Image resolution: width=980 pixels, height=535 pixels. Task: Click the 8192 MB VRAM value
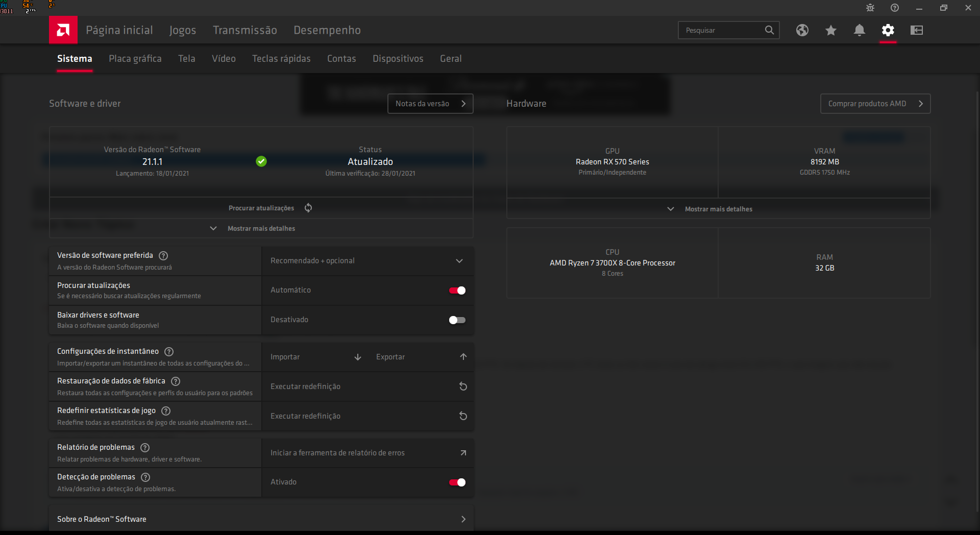(x=825, y=162)
